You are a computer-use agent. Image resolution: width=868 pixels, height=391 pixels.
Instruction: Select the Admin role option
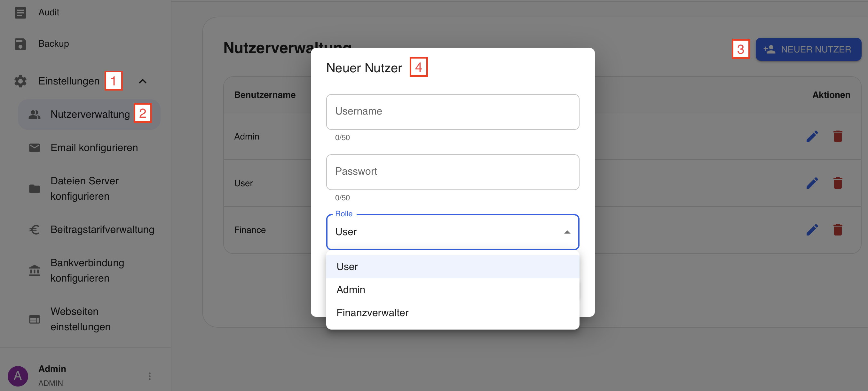click(x=453, y=290)
